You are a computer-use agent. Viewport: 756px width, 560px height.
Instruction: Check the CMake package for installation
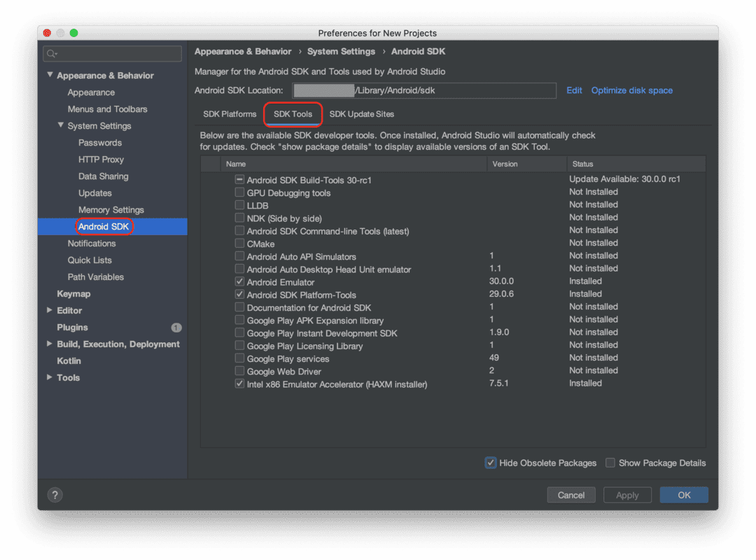pos(239,244)
